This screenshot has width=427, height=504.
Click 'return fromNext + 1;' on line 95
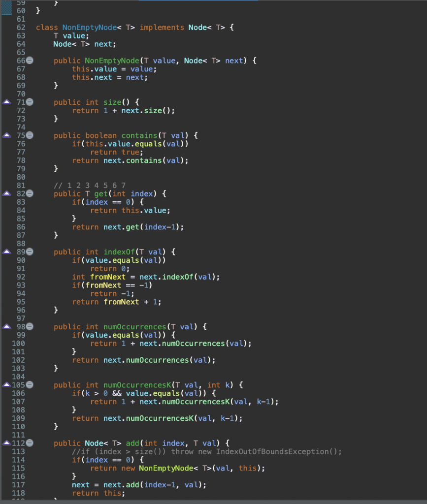[117, 302]
